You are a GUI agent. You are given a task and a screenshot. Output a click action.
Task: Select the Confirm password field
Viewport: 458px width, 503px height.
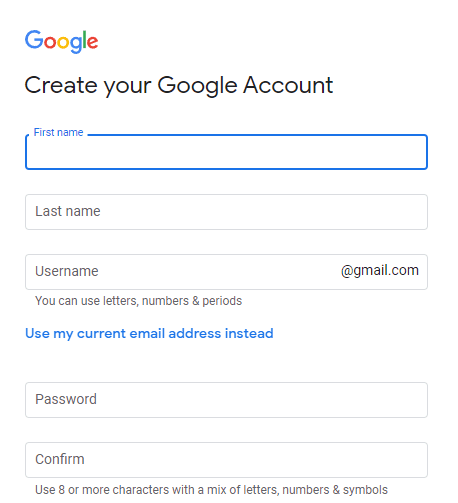tap(226, 460)
